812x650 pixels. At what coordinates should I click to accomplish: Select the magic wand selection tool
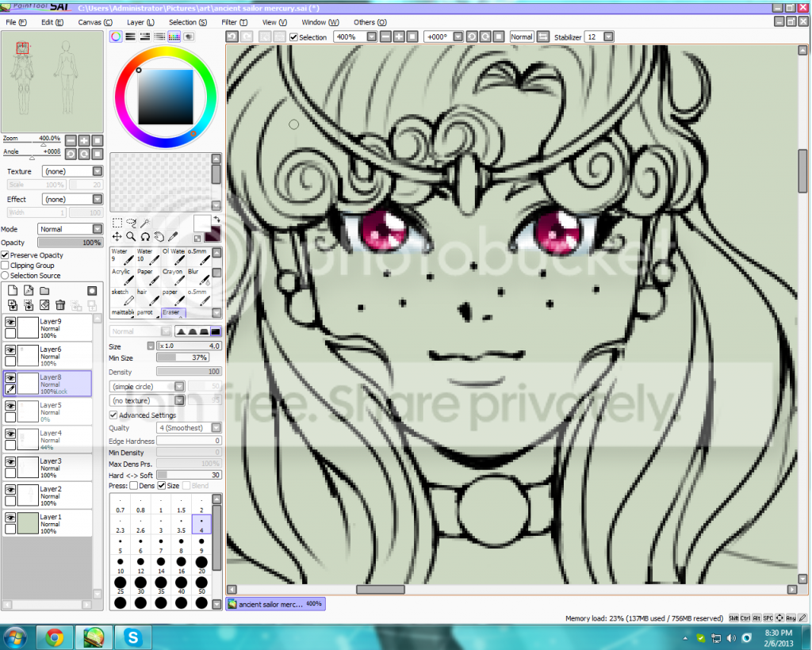click(145, 223)
